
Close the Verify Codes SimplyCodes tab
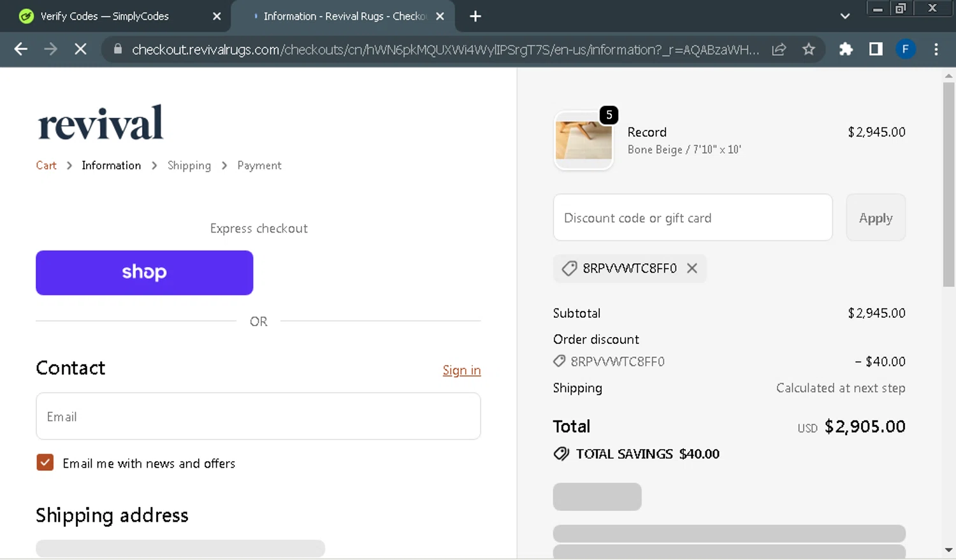pos(217,17)
